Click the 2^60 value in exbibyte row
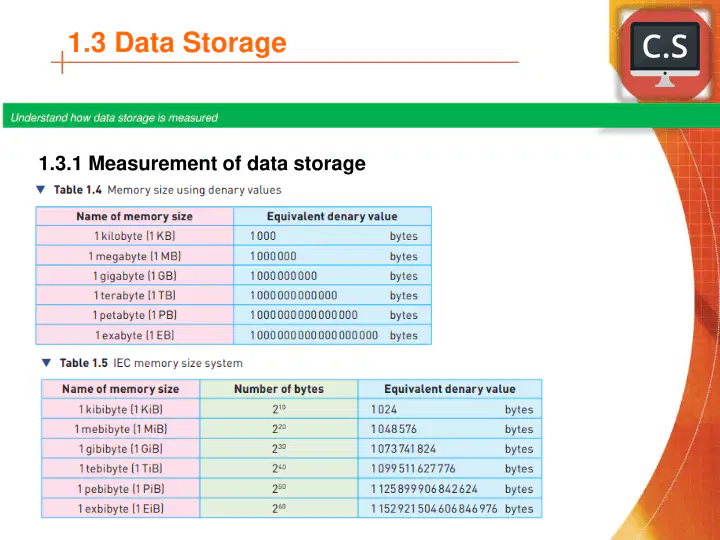This screenshot has height=540, width=720. [x=279, y=508]
